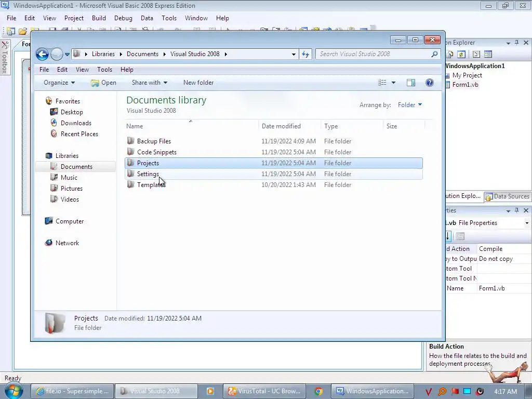The image size is (532, 399).
Task: Open Explorer's View menu
Action: (82, 70)
